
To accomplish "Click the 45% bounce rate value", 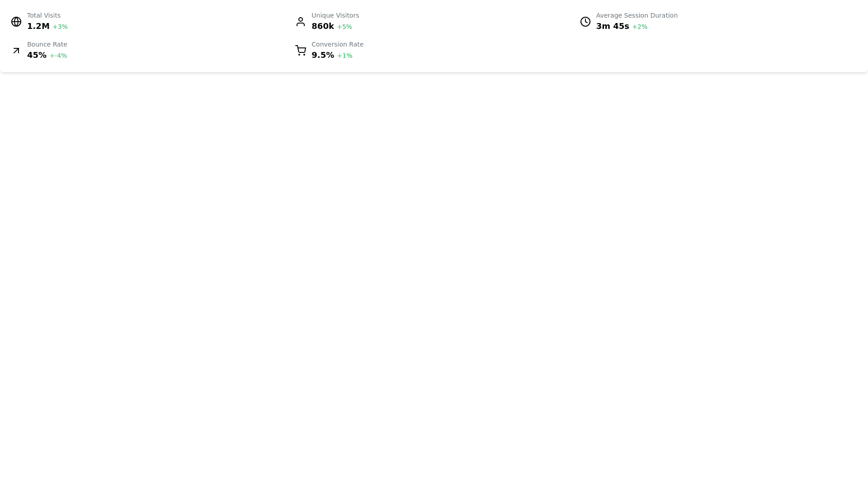I will pyautogui.click(x=37, y=55).
